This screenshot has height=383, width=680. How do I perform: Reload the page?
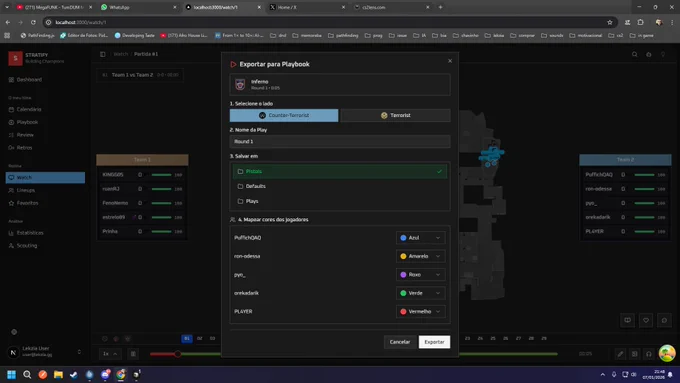coord(33,22)
